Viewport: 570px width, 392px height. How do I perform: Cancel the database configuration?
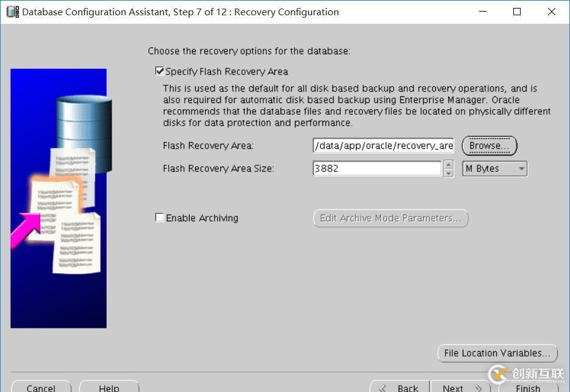pos(41,387)
